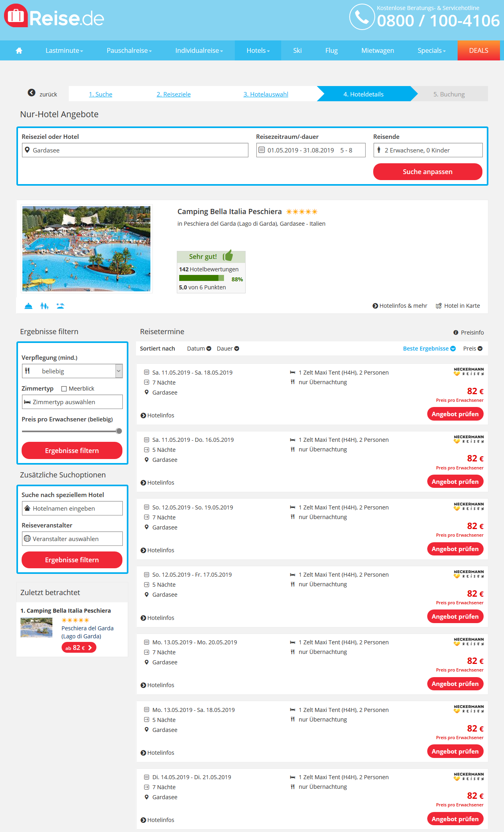Click the back arrow next to zurück

[x=32, y=93]
